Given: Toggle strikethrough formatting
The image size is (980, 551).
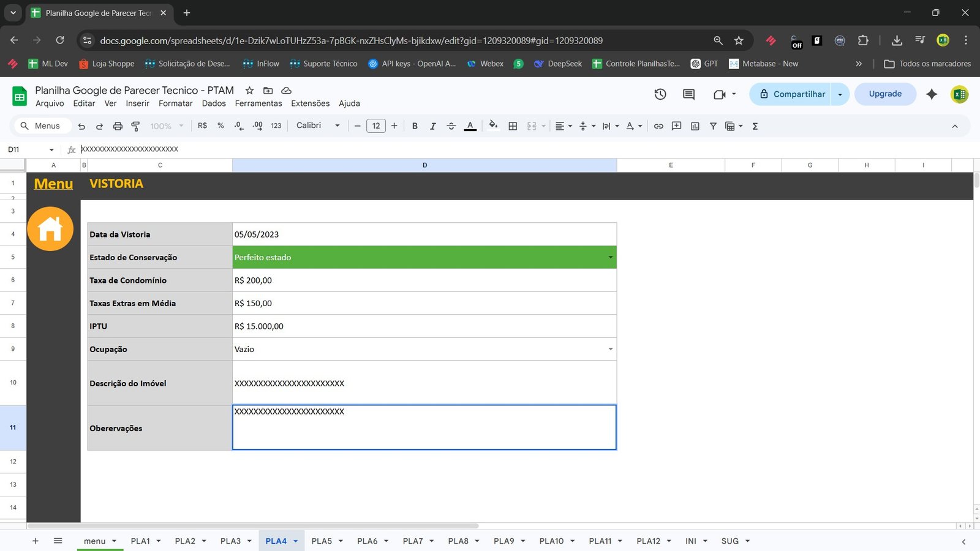Looking at the screenshot, I should 451,126.
